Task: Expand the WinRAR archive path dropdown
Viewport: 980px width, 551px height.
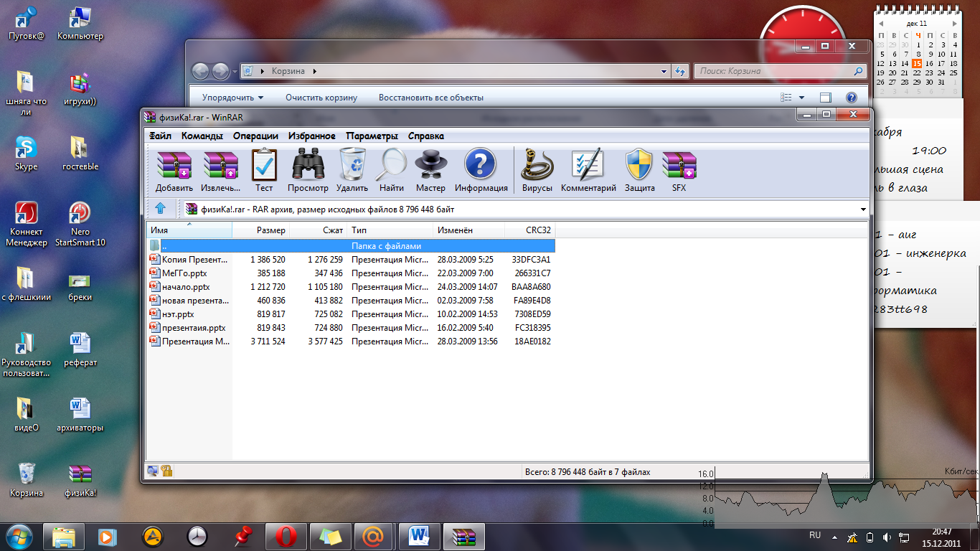Action: (x=862, y=209)
